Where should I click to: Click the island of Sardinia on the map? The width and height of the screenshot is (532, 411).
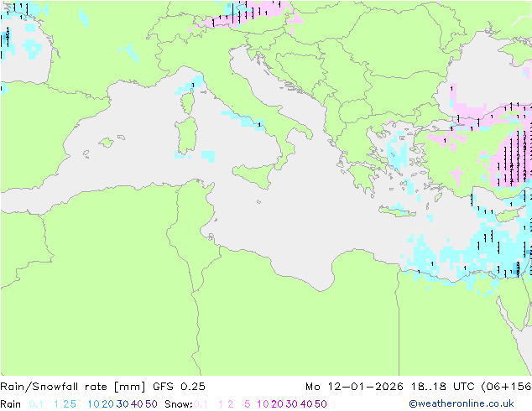(187, 136)
